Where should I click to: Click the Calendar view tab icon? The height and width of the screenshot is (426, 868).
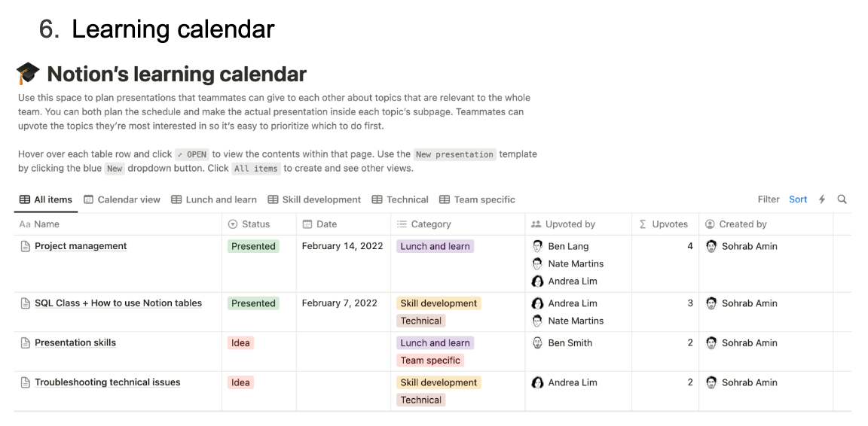click(x=89, y=199)
